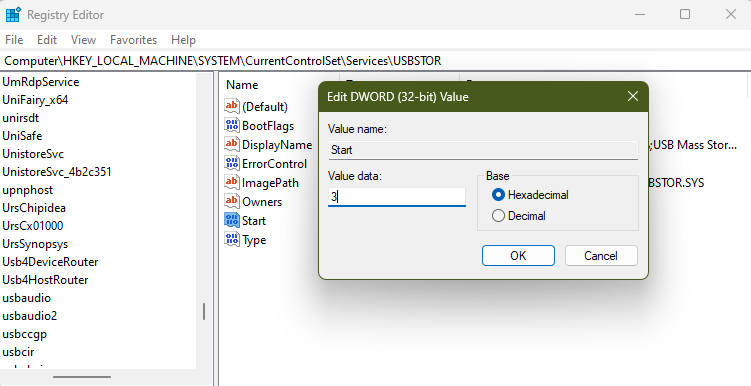Open the View menu
The height and width of the screenshot is (386, 751).
pos(83,40)
